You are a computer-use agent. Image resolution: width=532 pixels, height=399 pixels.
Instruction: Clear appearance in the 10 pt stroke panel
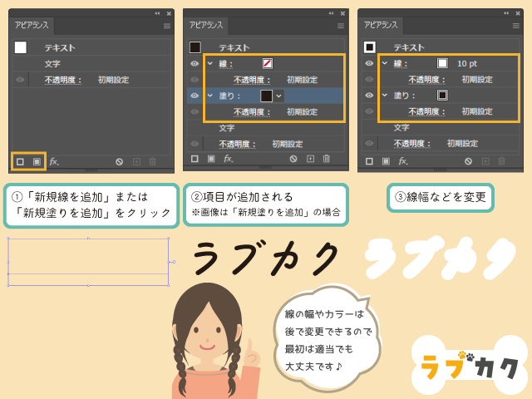point(468,161)
